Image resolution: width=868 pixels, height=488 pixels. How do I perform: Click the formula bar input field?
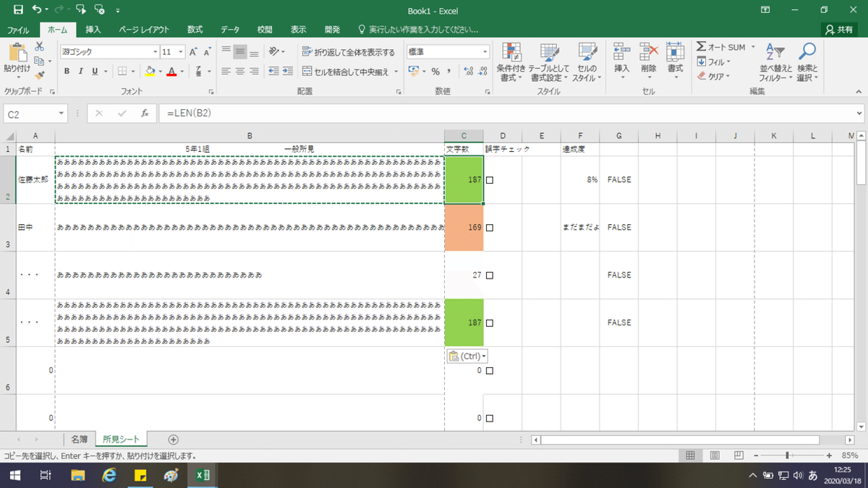click(x=506, y=114)
